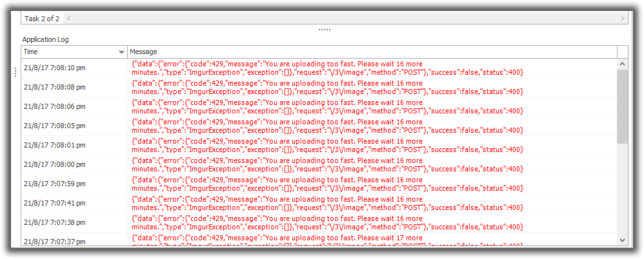Click the error message at 7:08:10 pm
The height and width of the screenshot is (259, 644).
[327, 68]
